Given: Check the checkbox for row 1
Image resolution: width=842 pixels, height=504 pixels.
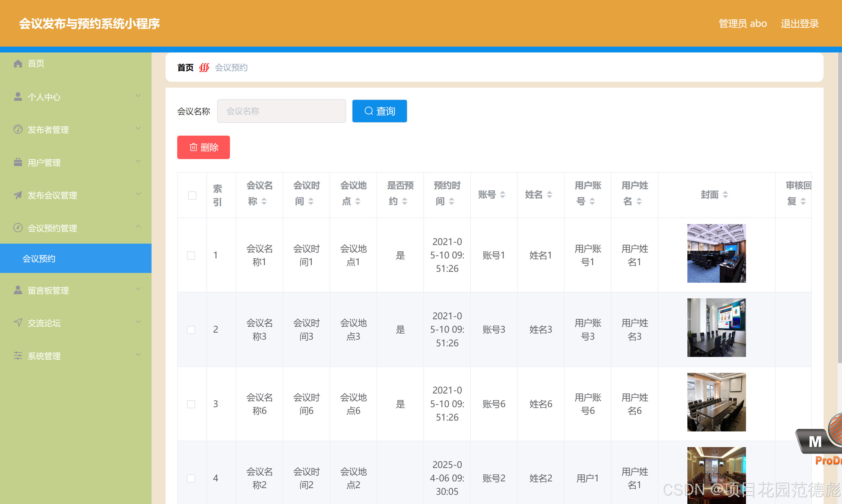Looking at the screenshot, I should coord(191,255).
